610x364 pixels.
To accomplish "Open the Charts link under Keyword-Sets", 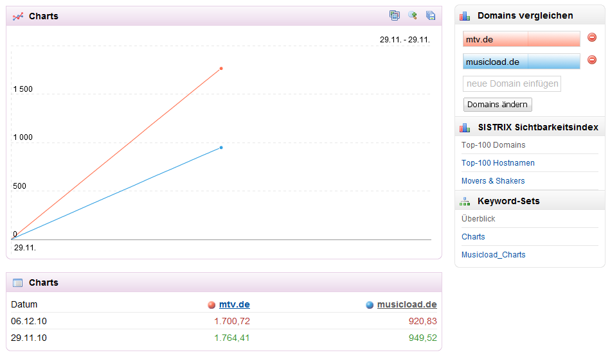I will [x=473, y=237].
